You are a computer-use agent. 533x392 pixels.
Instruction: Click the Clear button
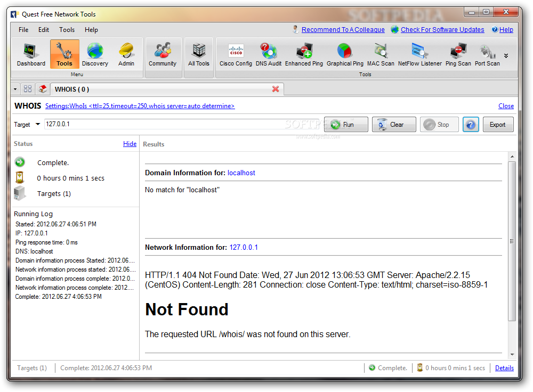tap(394, 124)
